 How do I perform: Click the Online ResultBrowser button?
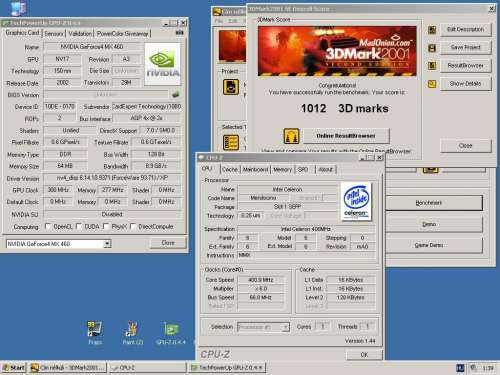346,136
